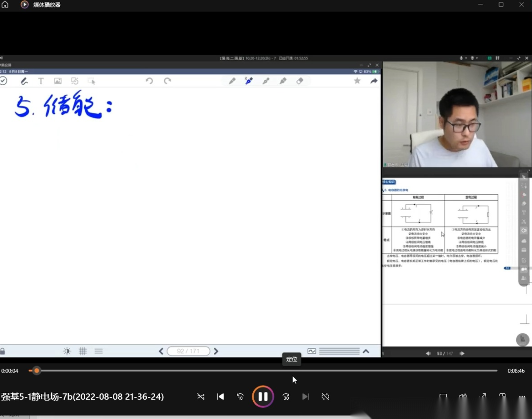Switch to the mini player view
532x419 pixels.
(x=502, y=396)
